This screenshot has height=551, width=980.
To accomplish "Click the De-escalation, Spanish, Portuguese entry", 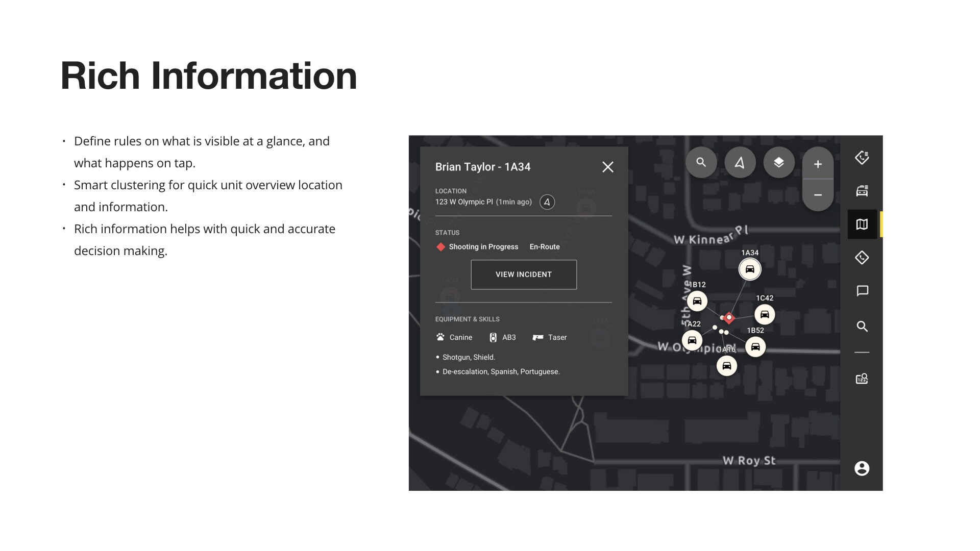I will 501,371.
